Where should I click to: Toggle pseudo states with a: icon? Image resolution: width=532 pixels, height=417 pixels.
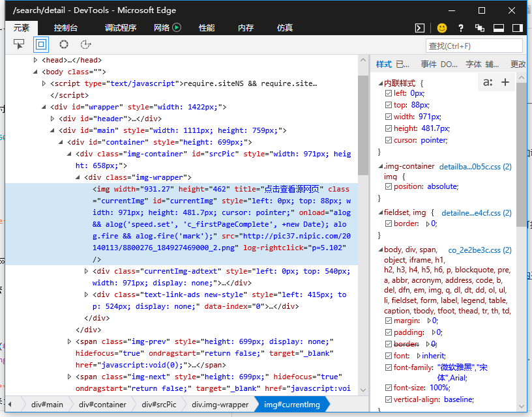click(487, 82)
